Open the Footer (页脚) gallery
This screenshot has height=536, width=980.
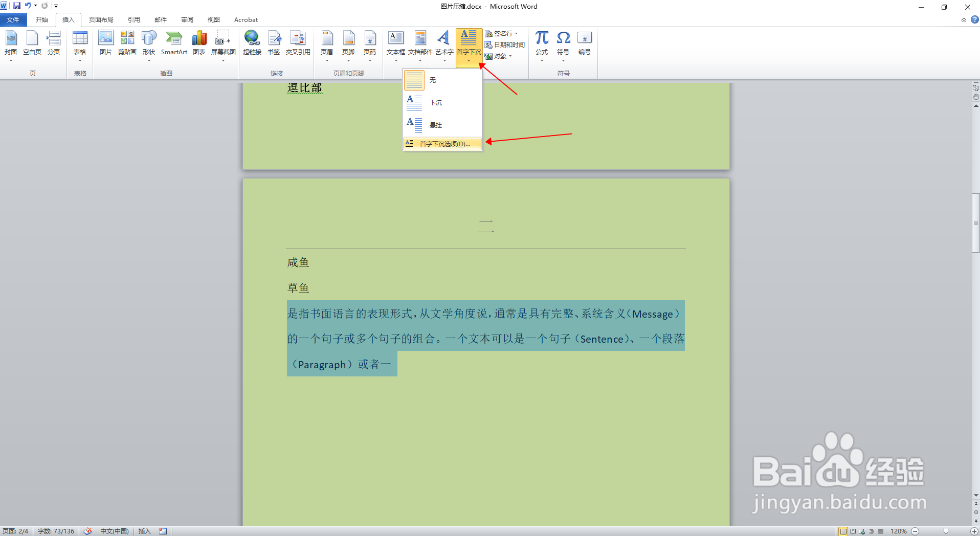click(348, 46)
